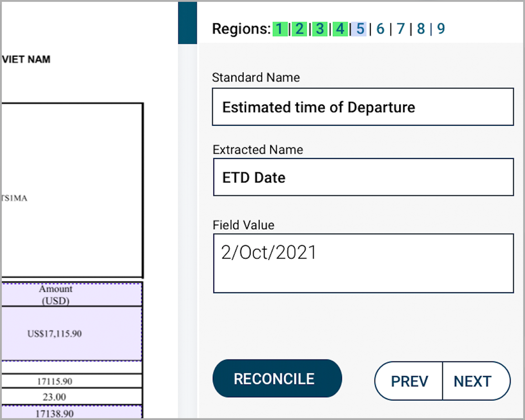Select the Amount (USD) header cell
Viewport: 525px width, 420px height.
click(x=72, y=295)
